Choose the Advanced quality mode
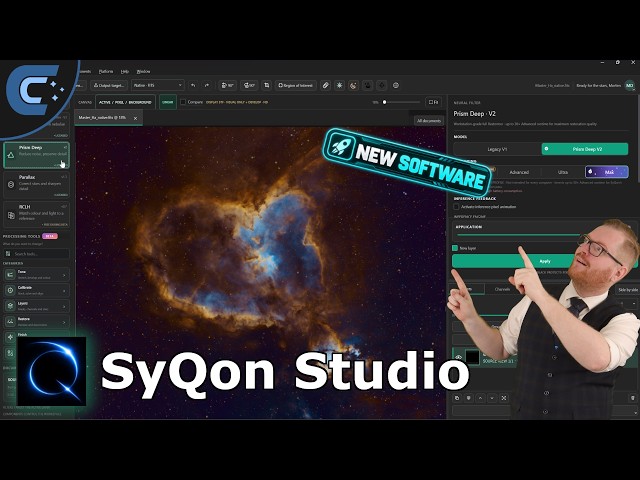The image size is (640, 480). click(519, 172)
